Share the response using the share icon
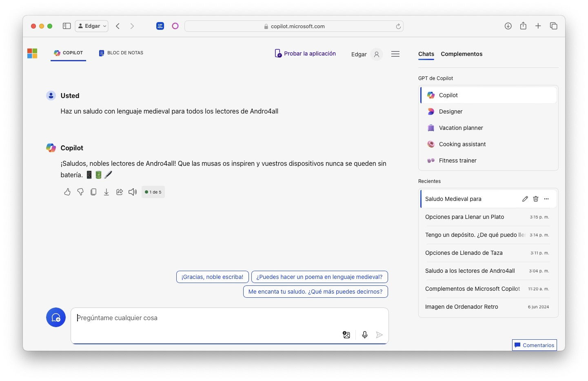 tap(120, 192)
